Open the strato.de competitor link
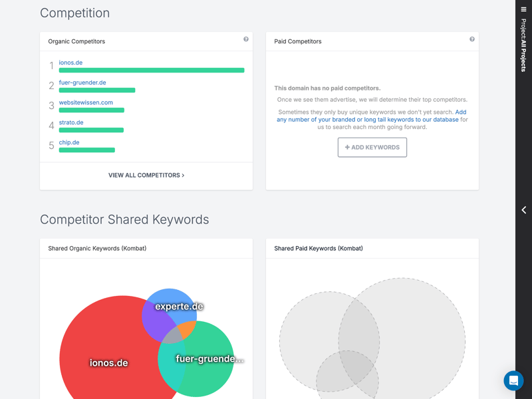The height and width of the screenshot is (399, 532). coord(71,122)
